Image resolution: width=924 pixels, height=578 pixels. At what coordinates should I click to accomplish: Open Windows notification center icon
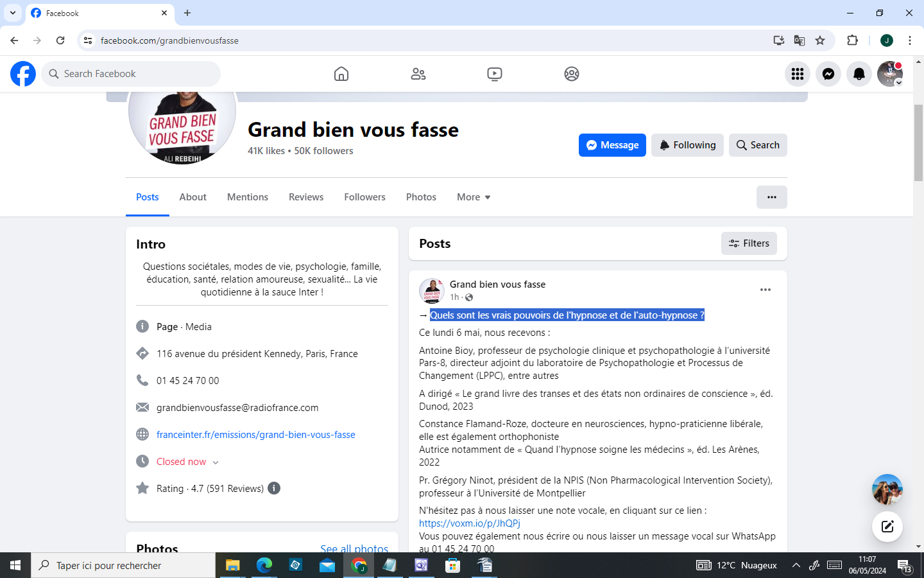click(905, 565)
